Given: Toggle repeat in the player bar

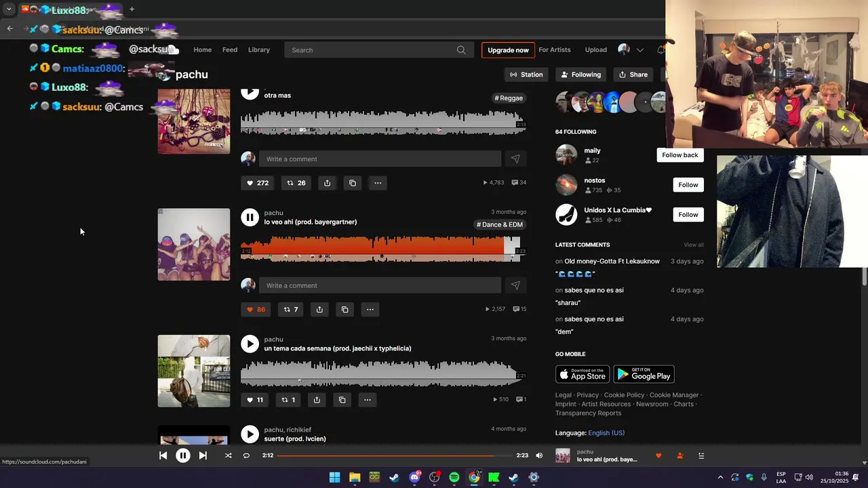Looking at the screenshot, I should tap(246, 455).
